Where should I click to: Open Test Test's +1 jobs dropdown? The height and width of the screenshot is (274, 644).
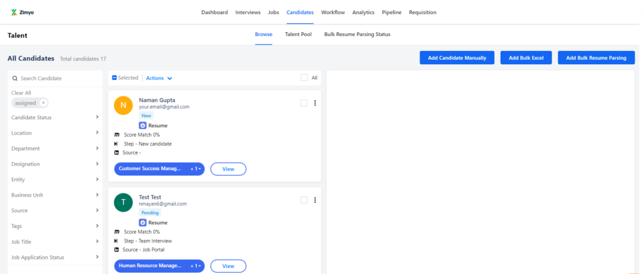[x=196, y=266]
